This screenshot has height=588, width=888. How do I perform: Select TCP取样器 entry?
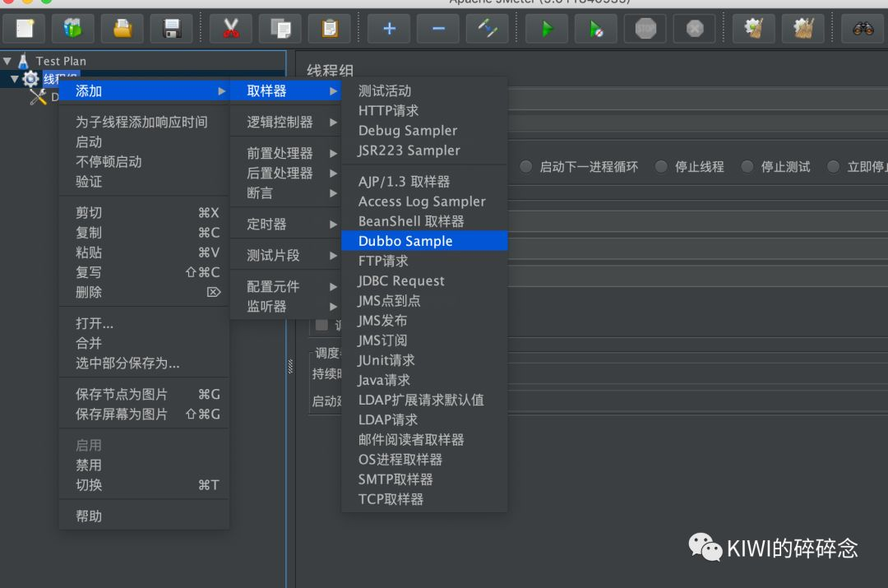point(424,499)
